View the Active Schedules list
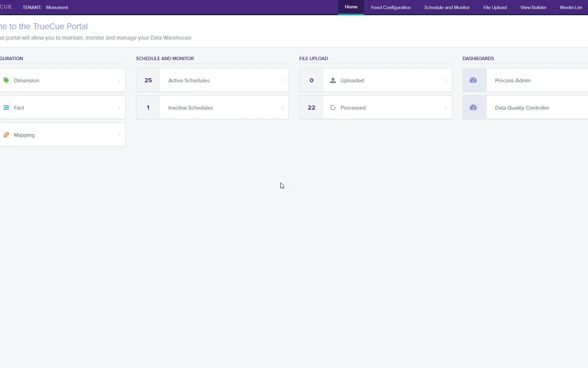588x368 pixels. pos(189,80)
